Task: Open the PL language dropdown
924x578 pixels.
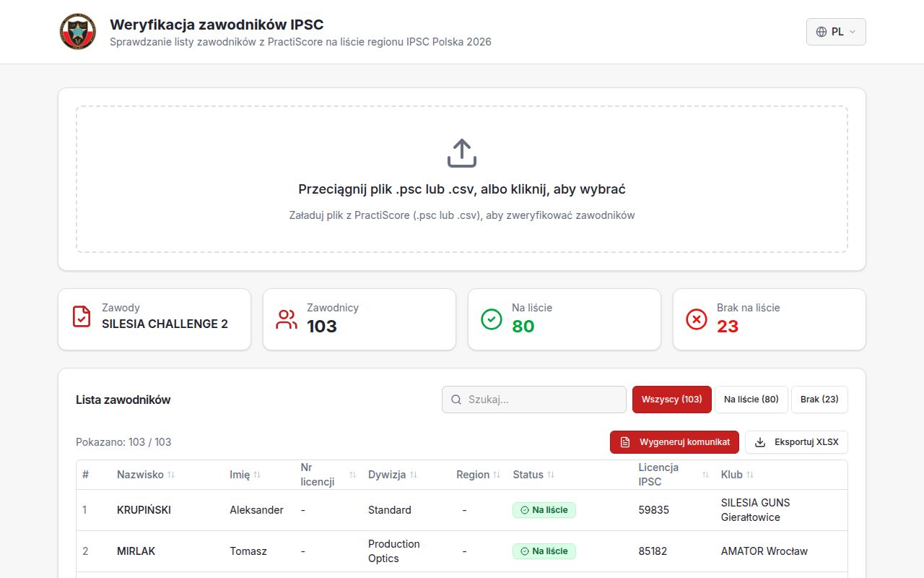Action: click(836, 32)
